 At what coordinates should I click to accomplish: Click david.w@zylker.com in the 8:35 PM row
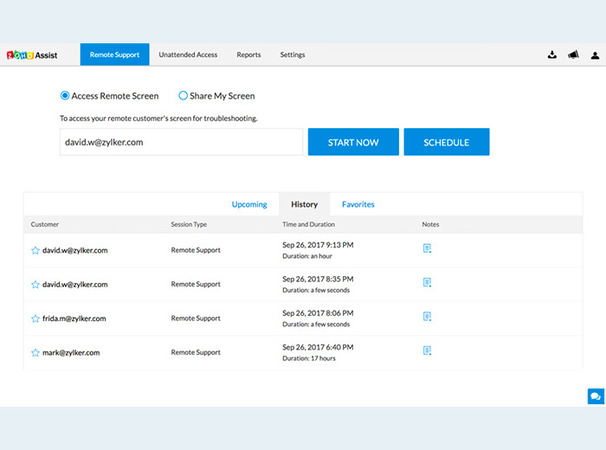(x=75, y=285)
